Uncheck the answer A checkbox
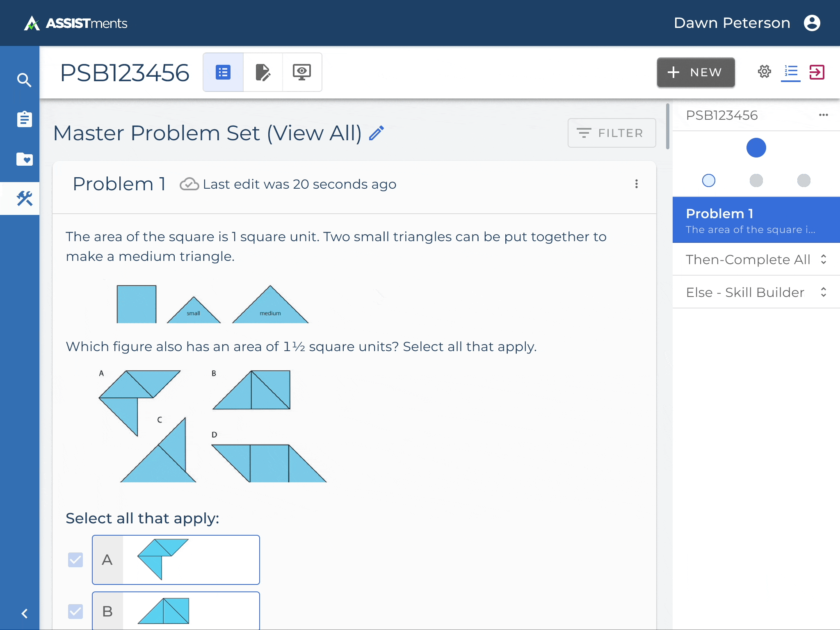 75,560
